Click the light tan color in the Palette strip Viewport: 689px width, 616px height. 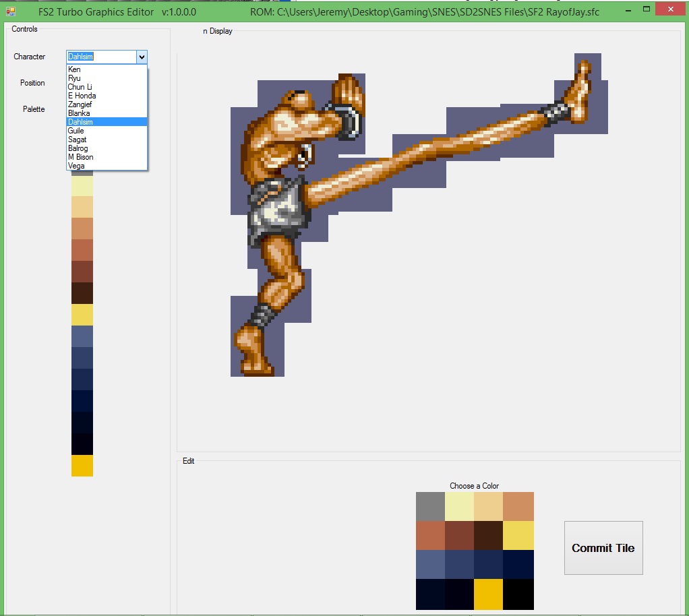82,206
